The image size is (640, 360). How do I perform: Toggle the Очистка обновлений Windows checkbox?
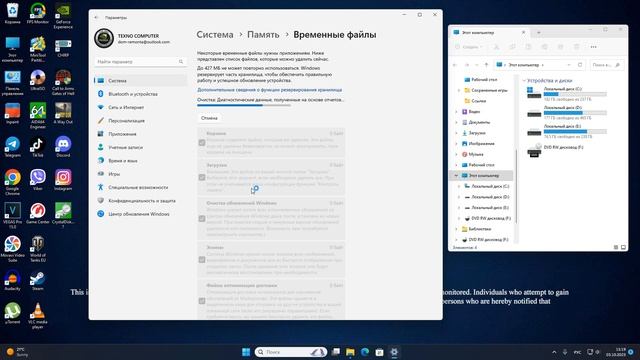[202, 219]
